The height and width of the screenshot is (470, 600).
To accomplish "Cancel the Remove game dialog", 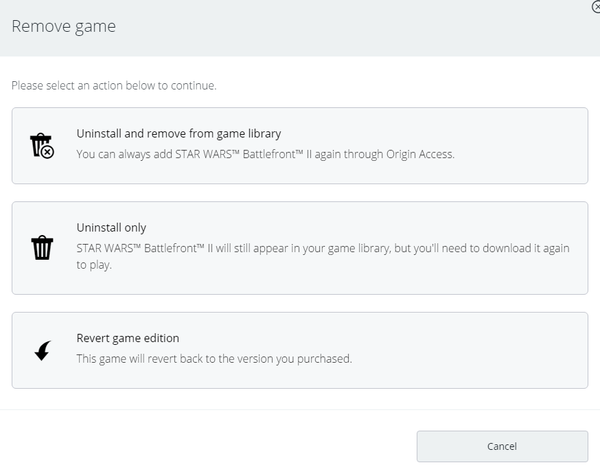I will click(502, 446).
